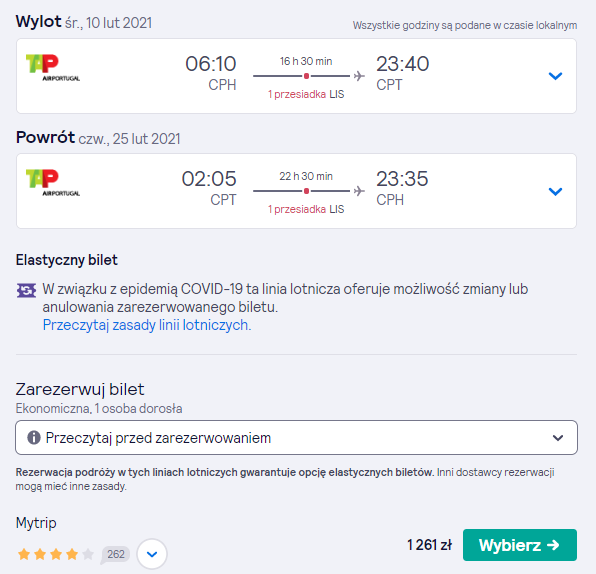Click the 1 261 zł price
The image size is (596, 574).
(430, 545)
